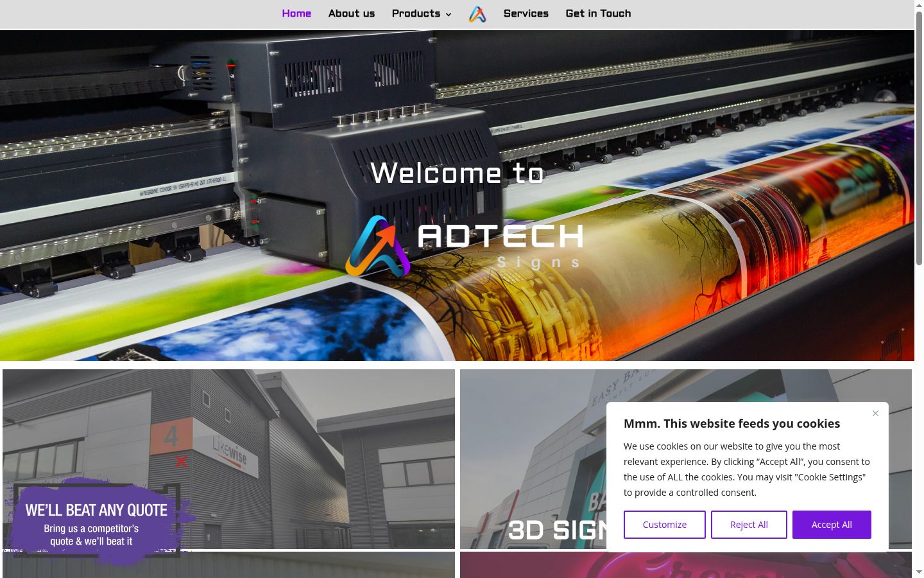924x578 pixels.
Task: Accept all cookies
Action: [832, 525]
